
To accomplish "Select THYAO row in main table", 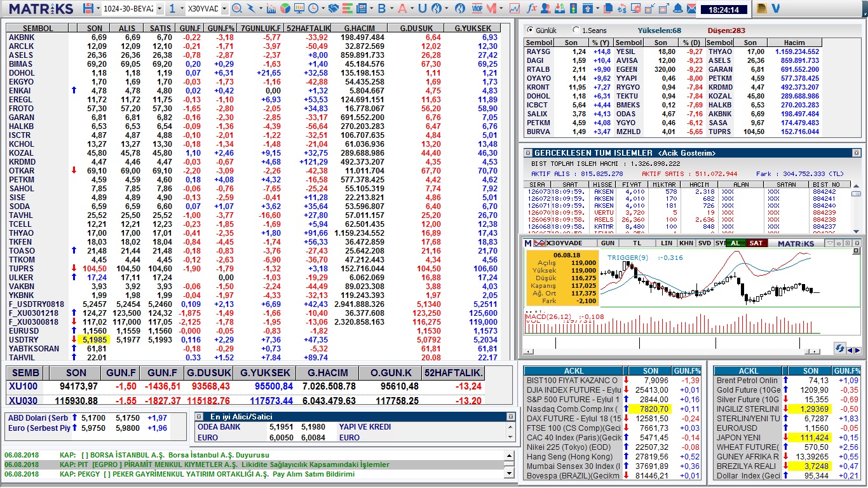I will coord(254,233).
